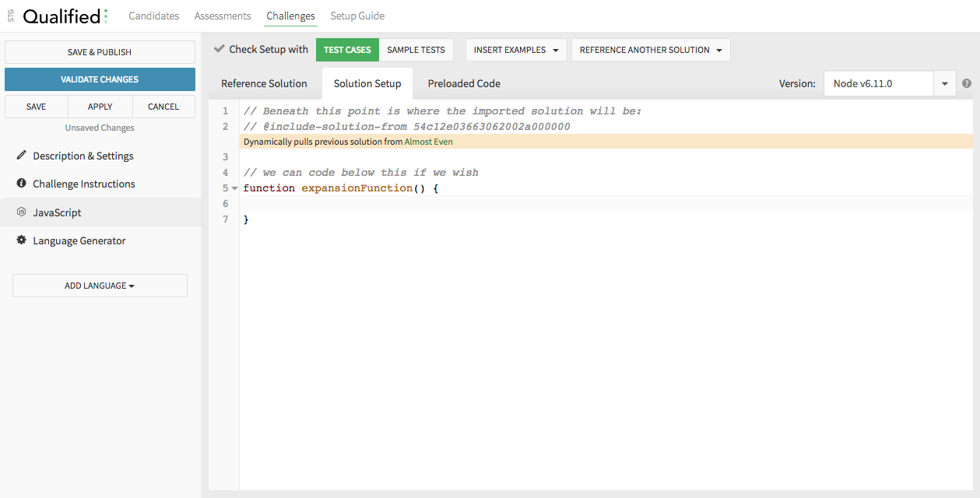Click the Challenge Instructions info icon
The image size is (980, 498).
(x=19, y=184)
